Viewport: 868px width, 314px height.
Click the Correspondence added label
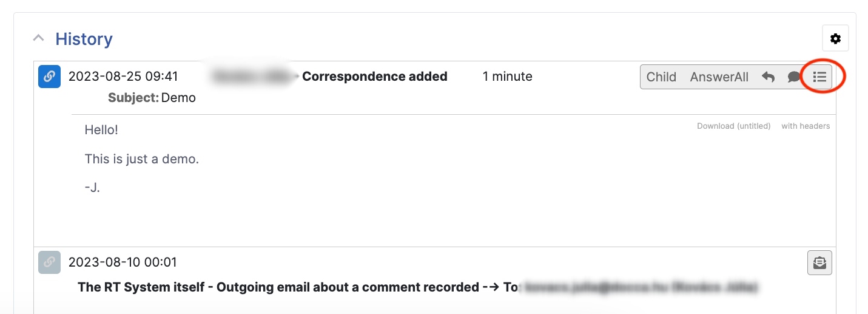click(374, 77)
